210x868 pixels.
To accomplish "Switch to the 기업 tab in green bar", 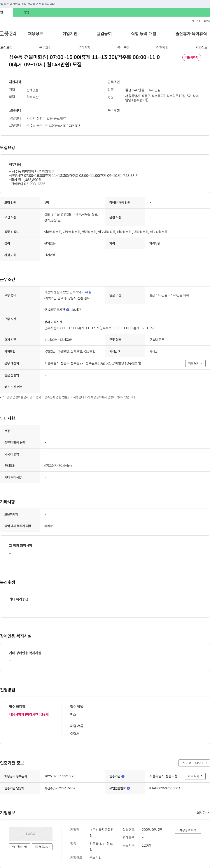I will coord(26,12).
